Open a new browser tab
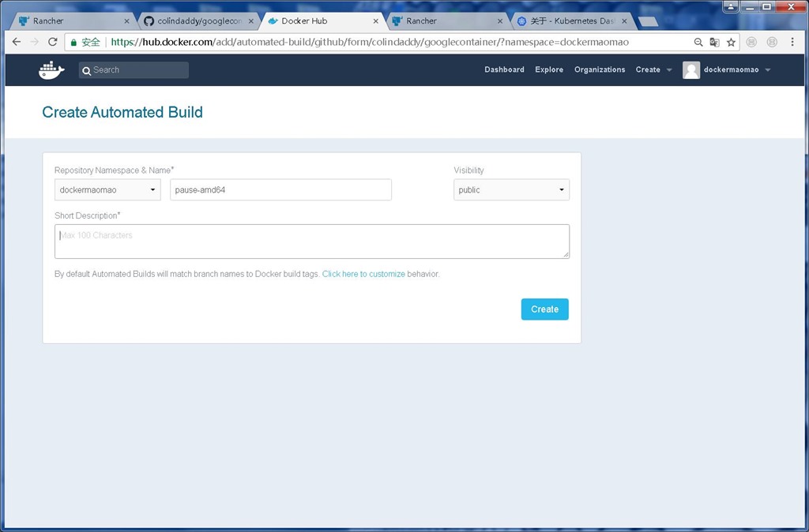The width and height of the screenshot is (809, 532). 648,21
